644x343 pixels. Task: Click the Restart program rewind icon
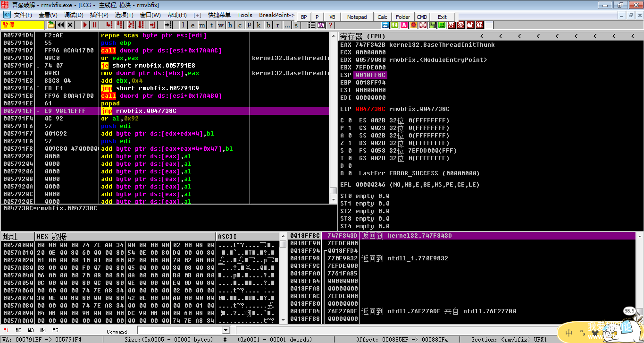(61, 25)
